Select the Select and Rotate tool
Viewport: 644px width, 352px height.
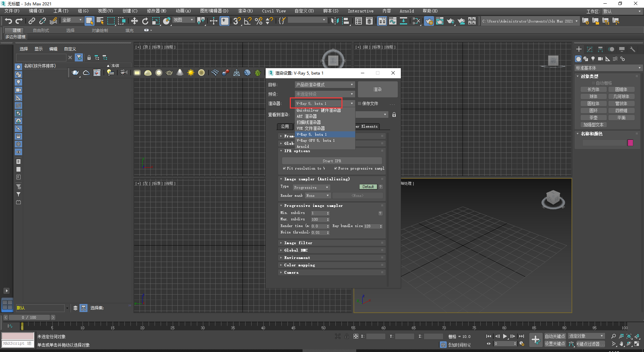pos(145,21)
